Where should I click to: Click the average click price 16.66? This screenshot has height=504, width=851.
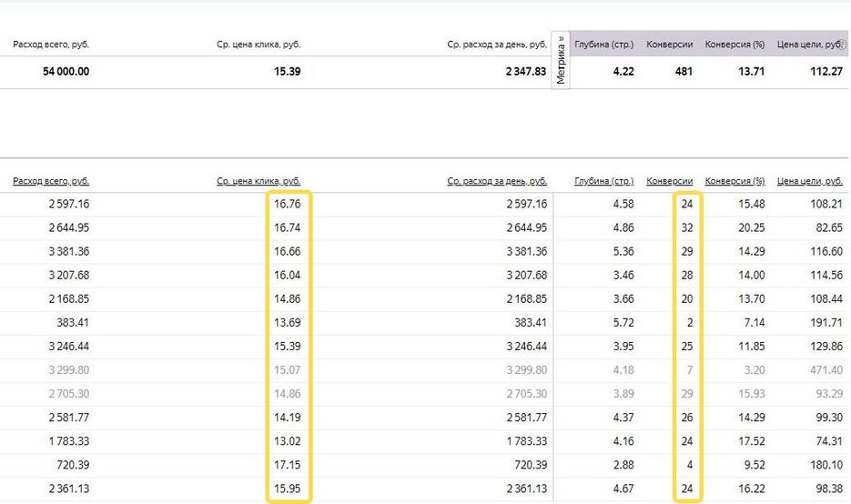(x=287, y=252)
